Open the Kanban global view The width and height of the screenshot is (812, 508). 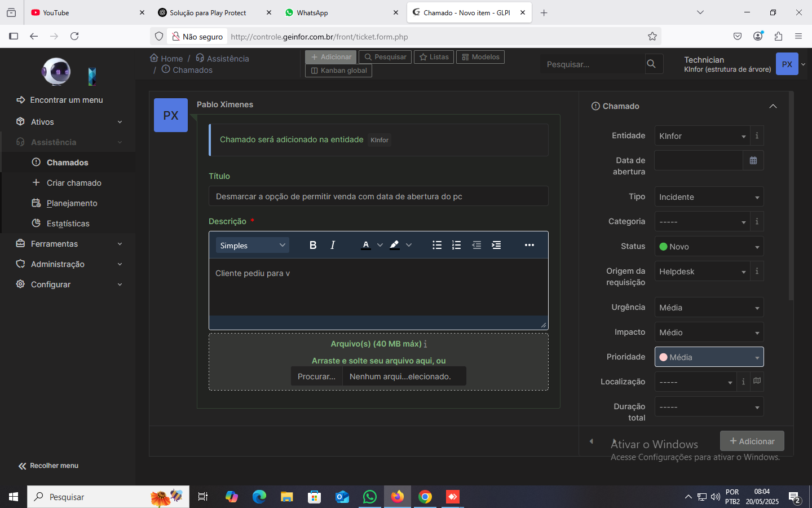(339, 71)
